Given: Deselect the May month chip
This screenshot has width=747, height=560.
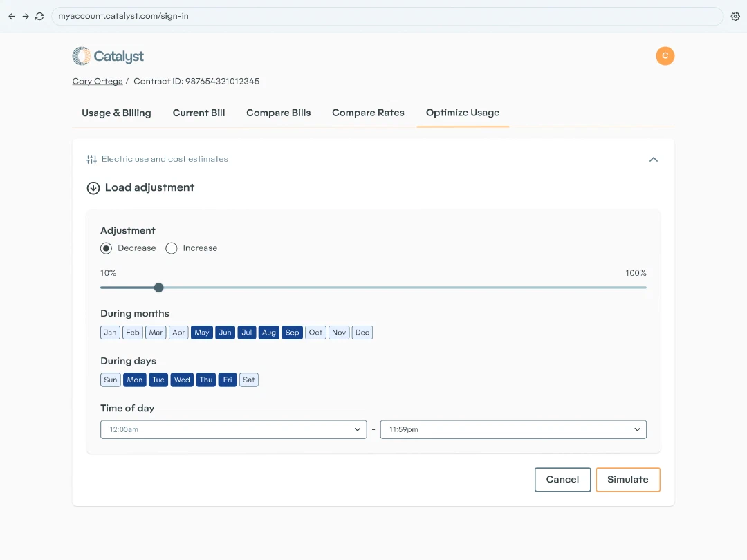Looking at the screenshot, I should pyautogui.click(x=202, y=333).
